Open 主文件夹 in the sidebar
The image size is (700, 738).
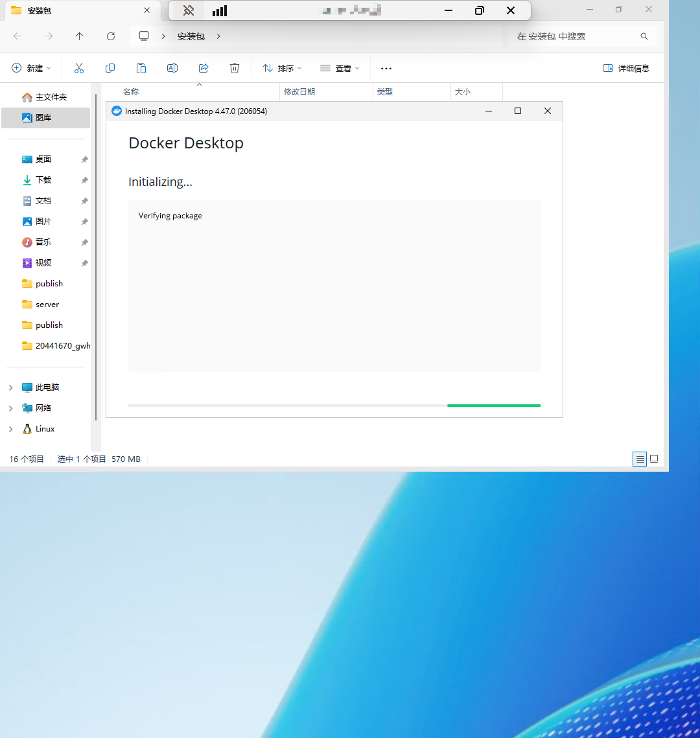[45, 97]
